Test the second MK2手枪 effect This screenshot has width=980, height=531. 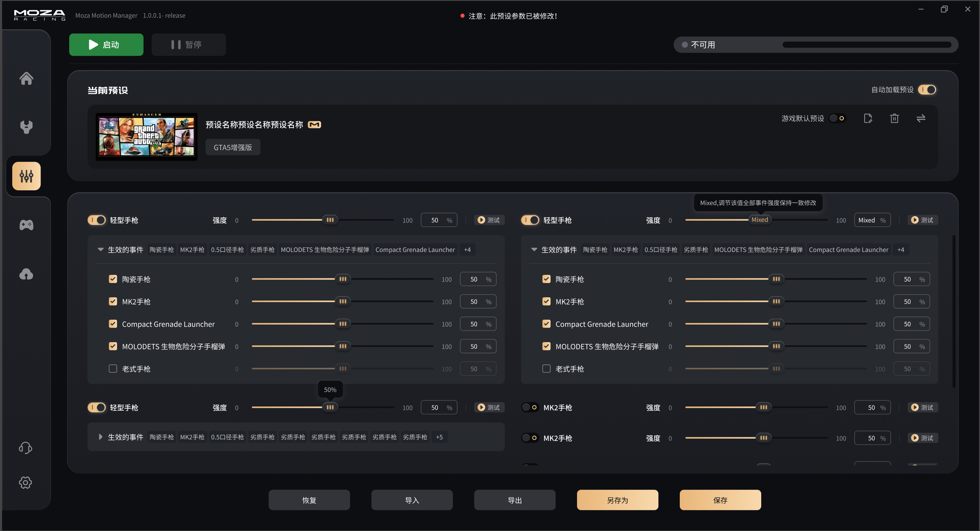[923, 438]
